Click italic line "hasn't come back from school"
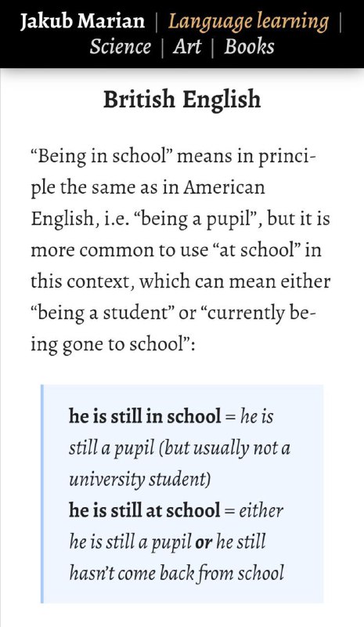Screen dimensions: 364x627 point(176,574)
